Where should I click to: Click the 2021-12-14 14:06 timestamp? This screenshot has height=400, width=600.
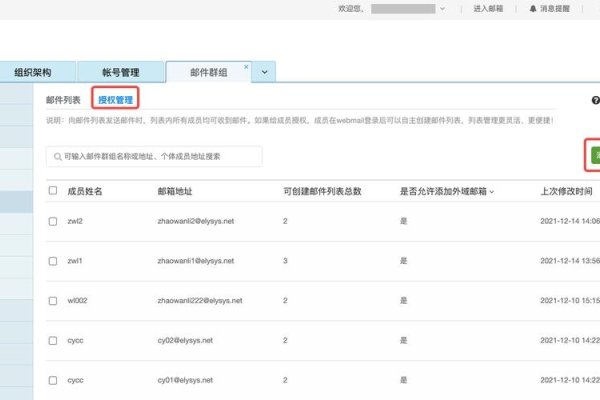tap(570, 221)
